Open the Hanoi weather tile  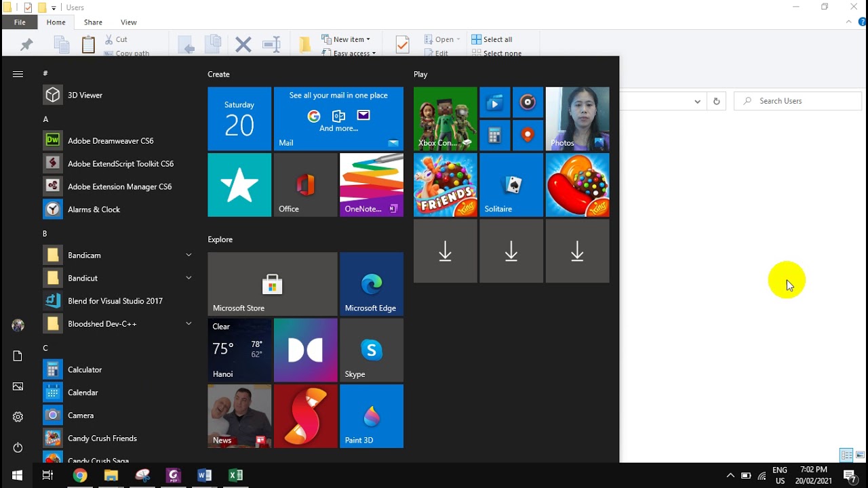click(239, 350)
